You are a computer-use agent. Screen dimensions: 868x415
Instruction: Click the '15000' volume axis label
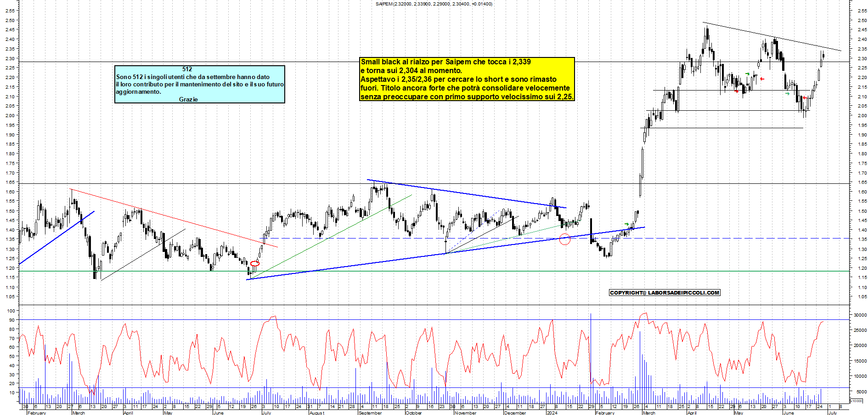click(860, 361)
